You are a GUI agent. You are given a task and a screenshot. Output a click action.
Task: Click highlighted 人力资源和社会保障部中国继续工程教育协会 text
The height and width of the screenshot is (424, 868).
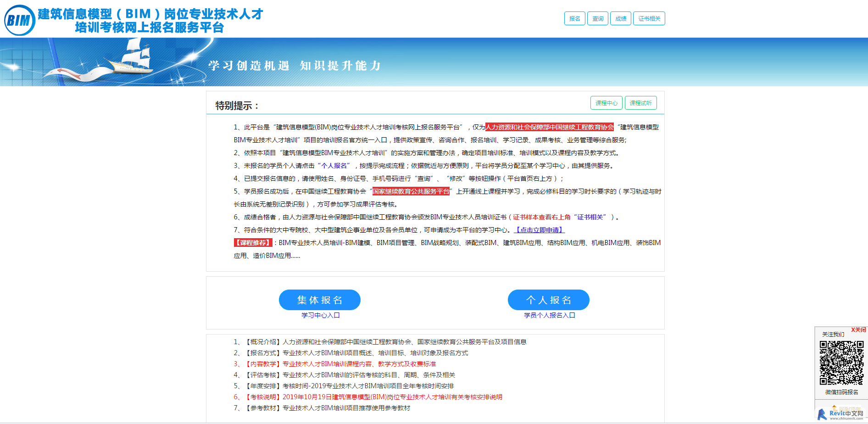pos(549,127)
